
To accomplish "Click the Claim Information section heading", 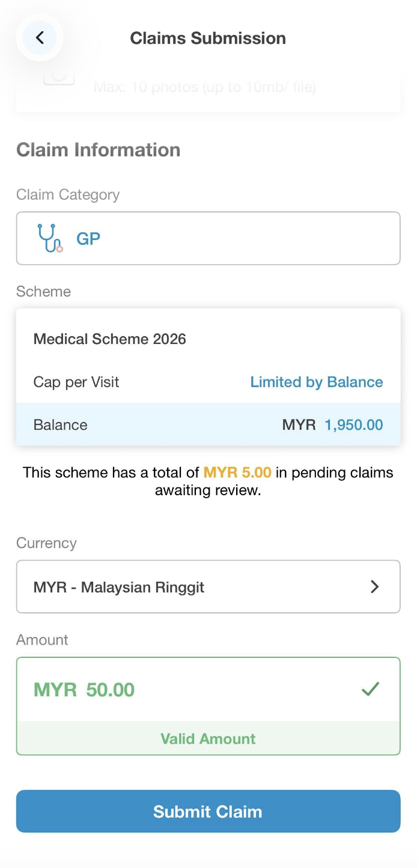I will pyautogui.click(x=99, y=149).
